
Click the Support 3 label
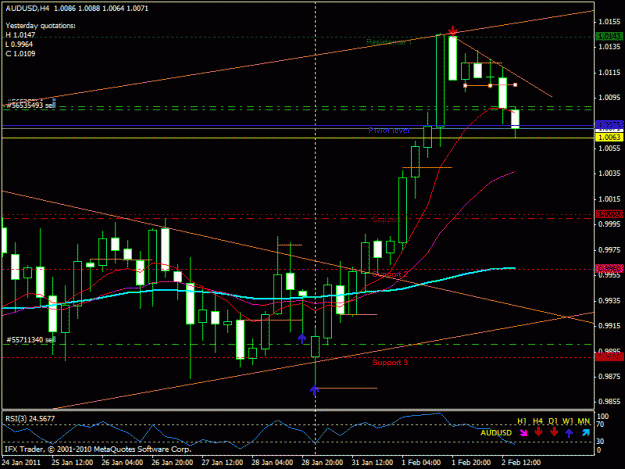(x=390, y=363)
